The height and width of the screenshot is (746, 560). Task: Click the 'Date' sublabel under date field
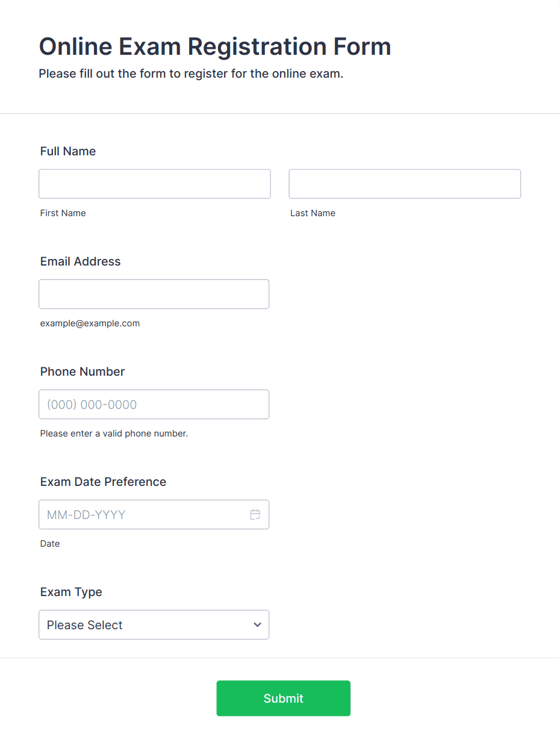(50, 544)
